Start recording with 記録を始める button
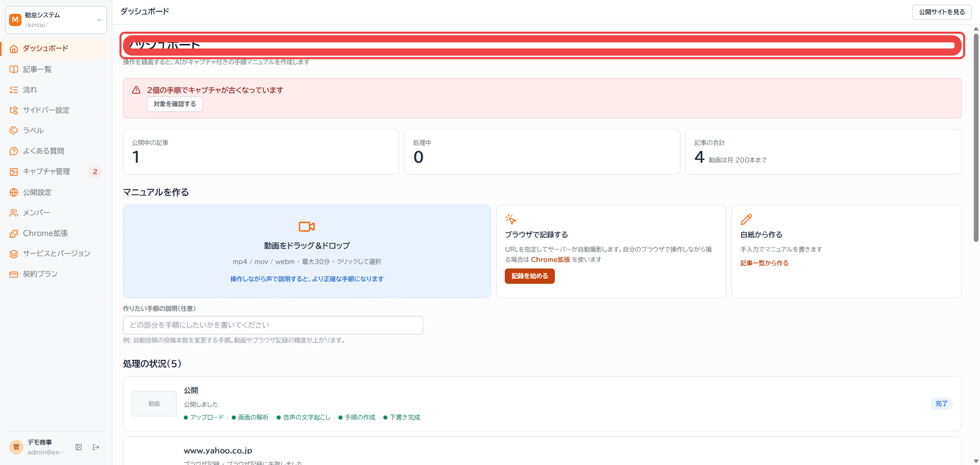 click(x=530, y=276)
